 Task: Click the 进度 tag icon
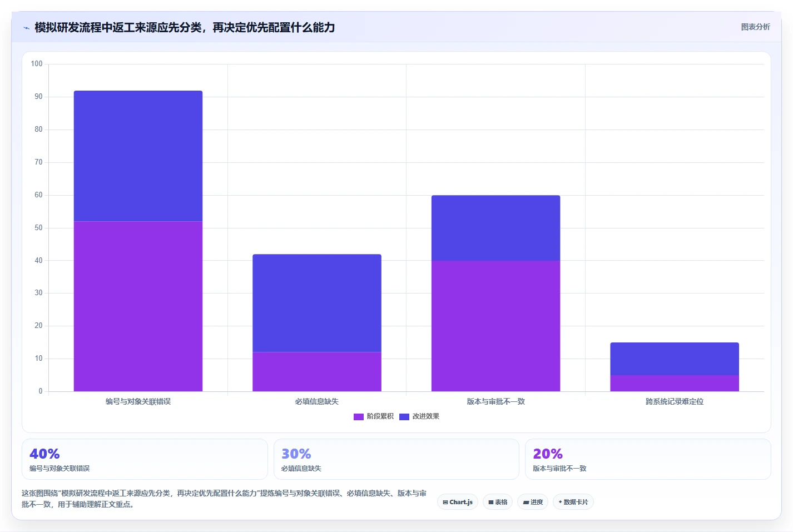tap(526, 502)
